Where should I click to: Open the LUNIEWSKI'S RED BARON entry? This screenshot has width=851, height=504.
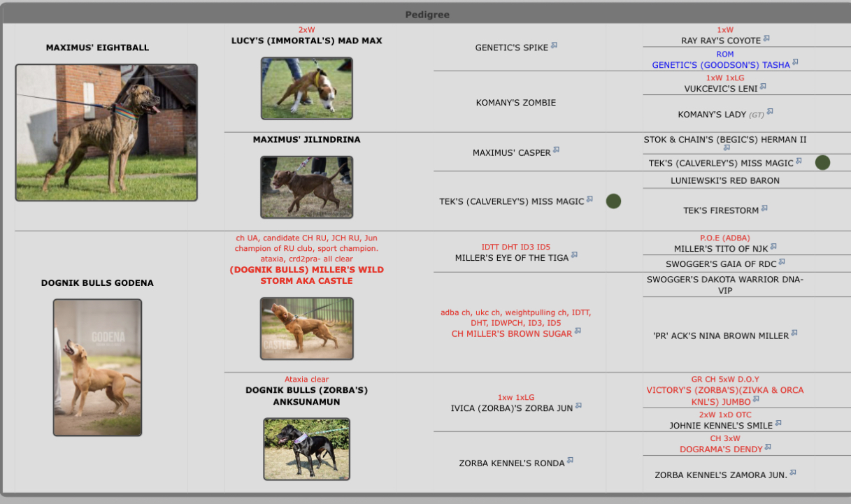coord(725,180)
